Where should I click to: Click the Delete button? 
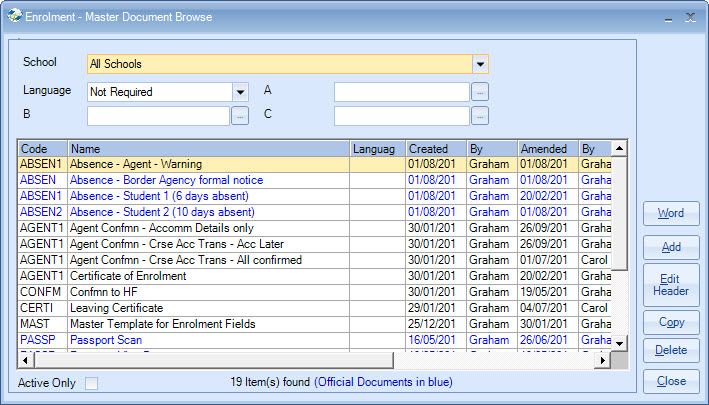pos(671,350)
